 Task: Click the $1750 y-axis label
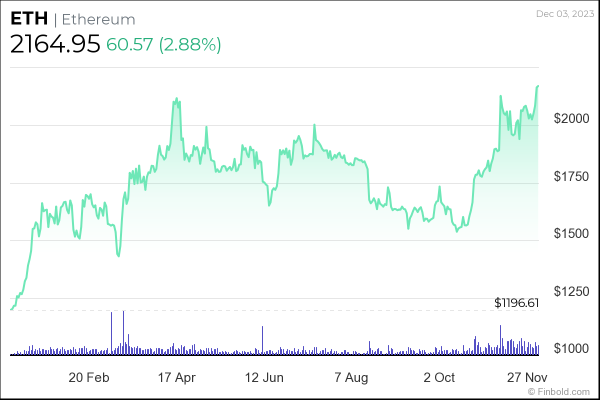(568, 176)
